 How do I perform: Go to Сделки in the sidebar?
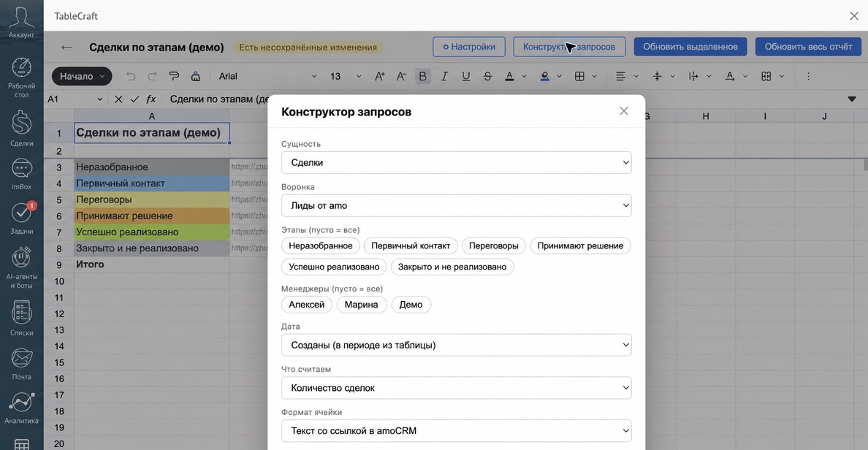[21, 129]
